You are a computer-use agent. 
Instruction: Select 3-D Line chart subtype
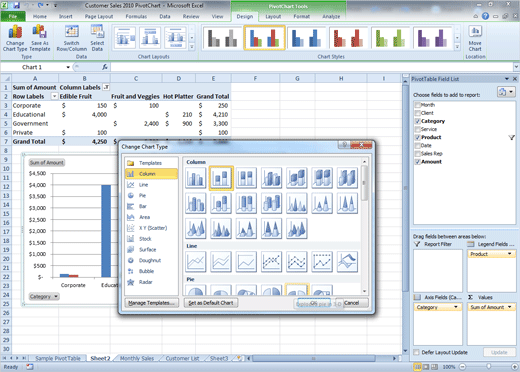[x=348, y=262]
